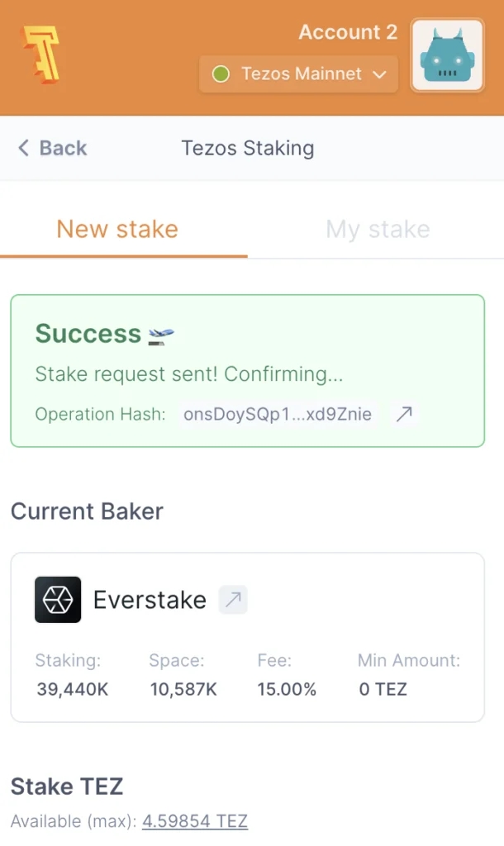Go Back to the previous screen
Viewport: 504px width, 846px height.
point(53,148)
